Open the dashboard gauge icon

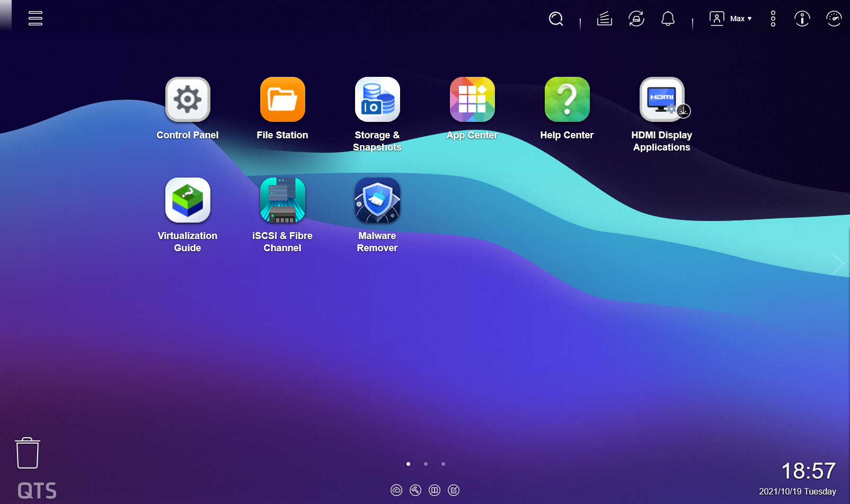[834, 19]
